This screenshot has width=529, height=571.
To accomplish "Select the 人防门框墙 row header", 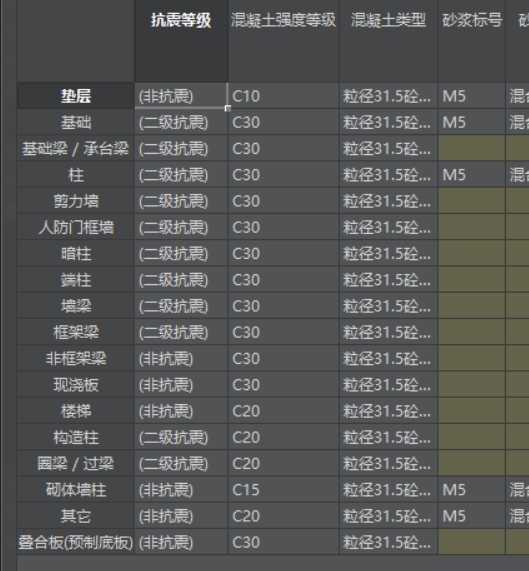I will (76, 227).
